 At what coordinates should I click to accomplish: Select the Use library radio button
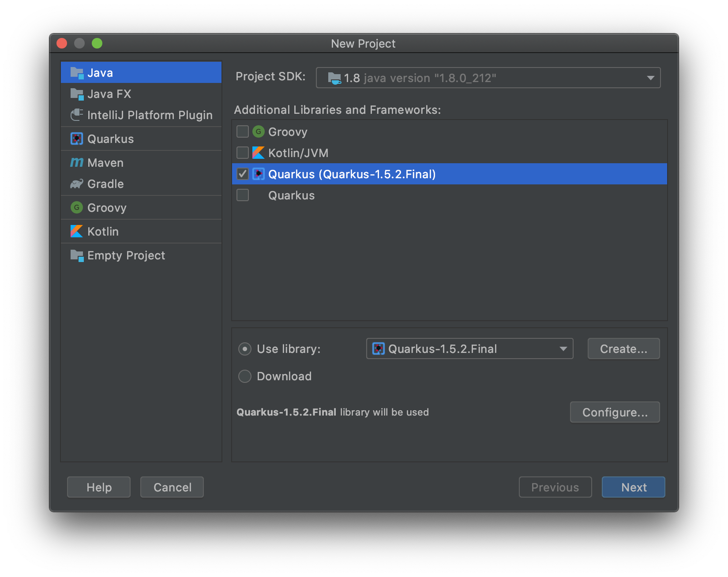click(245, 349)
